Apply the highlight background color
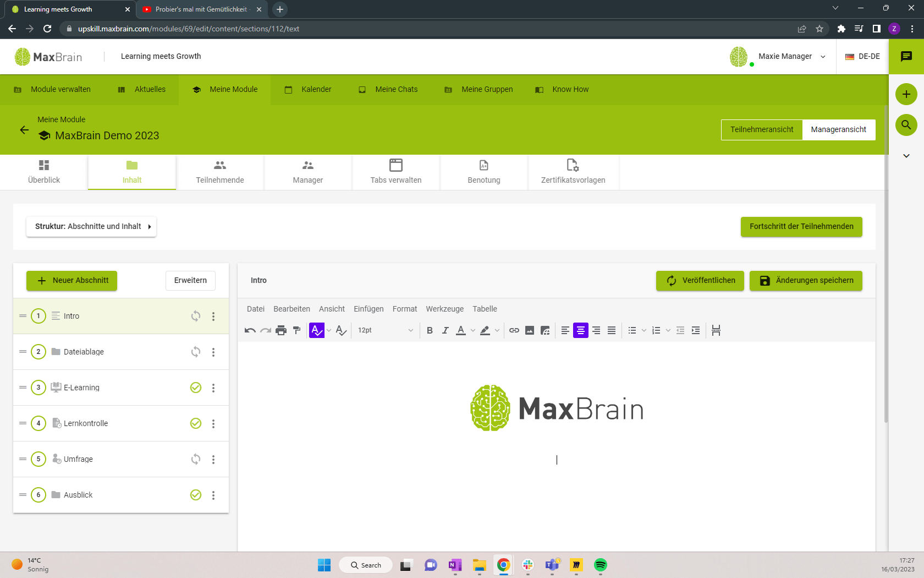 tap(485, 330)
